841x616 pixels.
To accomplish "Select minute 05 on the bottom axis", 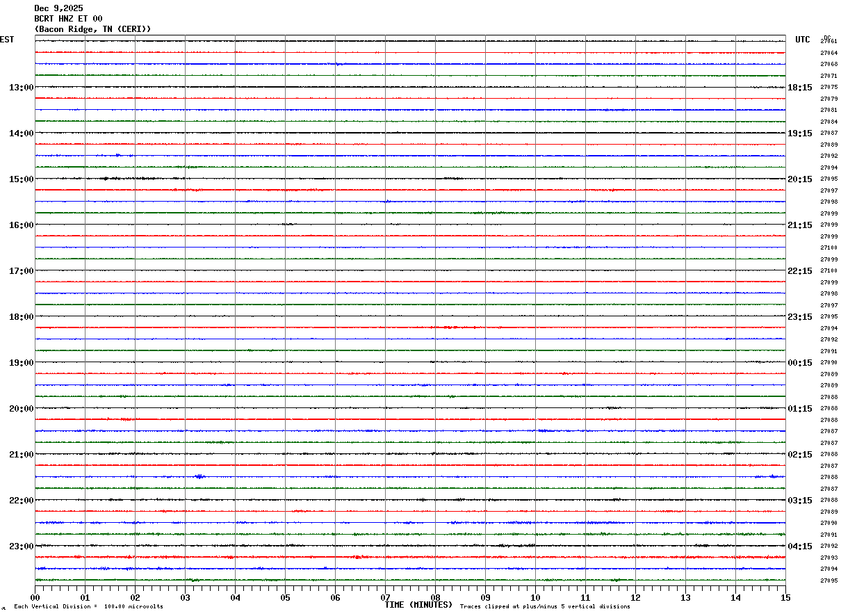I will pyautogui.click(x=285, y=598).
